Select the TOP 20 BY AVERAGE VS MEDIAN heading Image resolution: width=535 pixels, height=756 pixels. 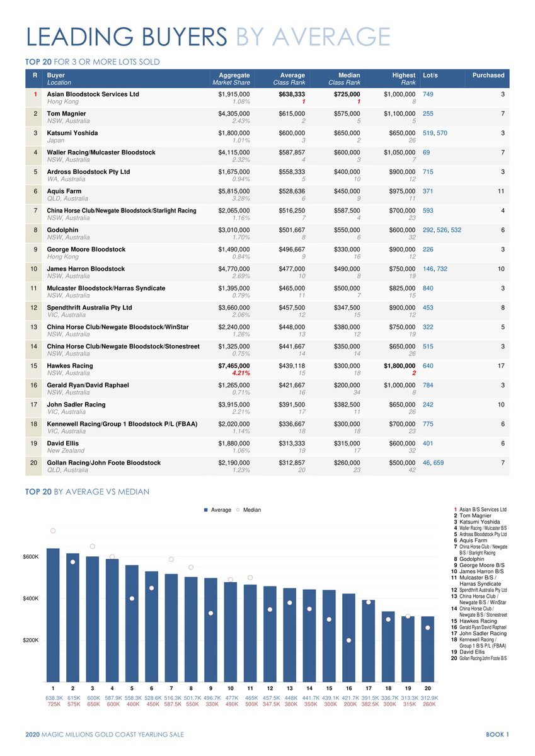88,491
